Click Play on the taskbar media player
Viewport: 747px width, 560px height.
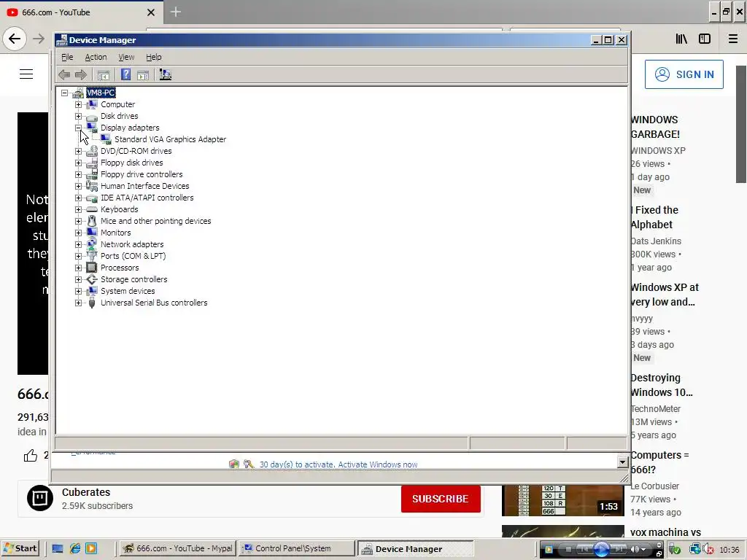pyautogui.click(x=601, y=549)
